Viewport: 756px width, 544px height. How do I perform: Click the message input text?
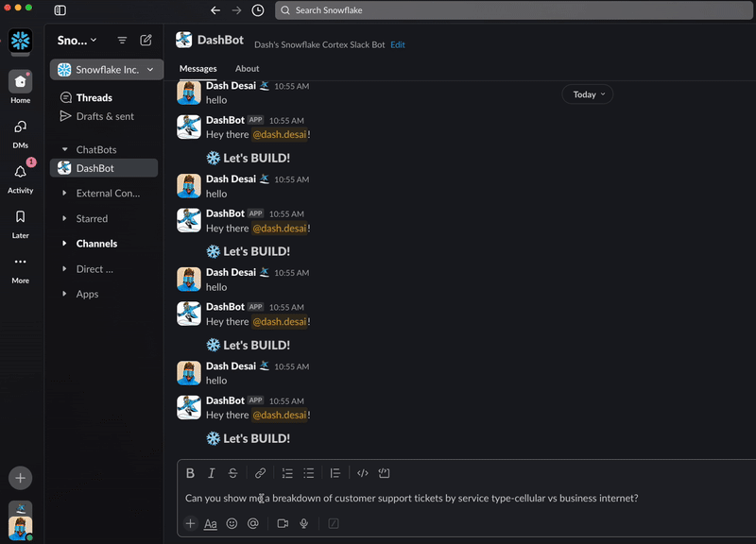(x=412, y=499)
